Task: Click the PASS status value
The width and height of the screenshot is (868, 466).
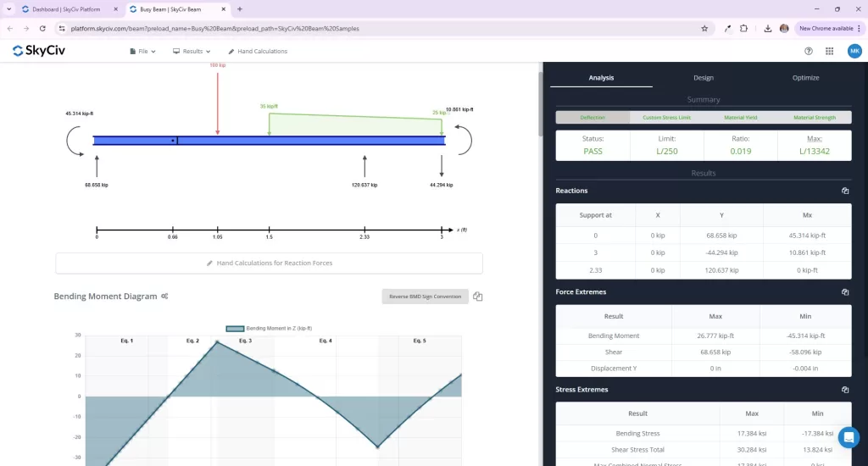Action: pos(593,151)
